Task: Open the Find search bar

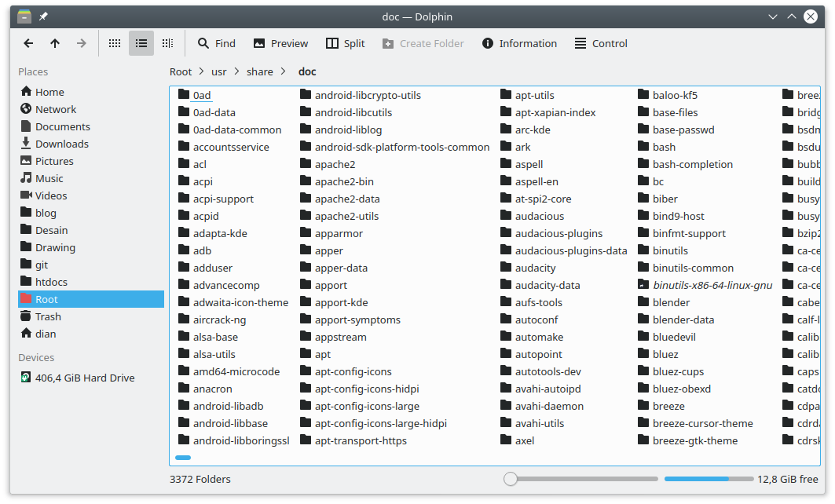Action: [217, 43]
